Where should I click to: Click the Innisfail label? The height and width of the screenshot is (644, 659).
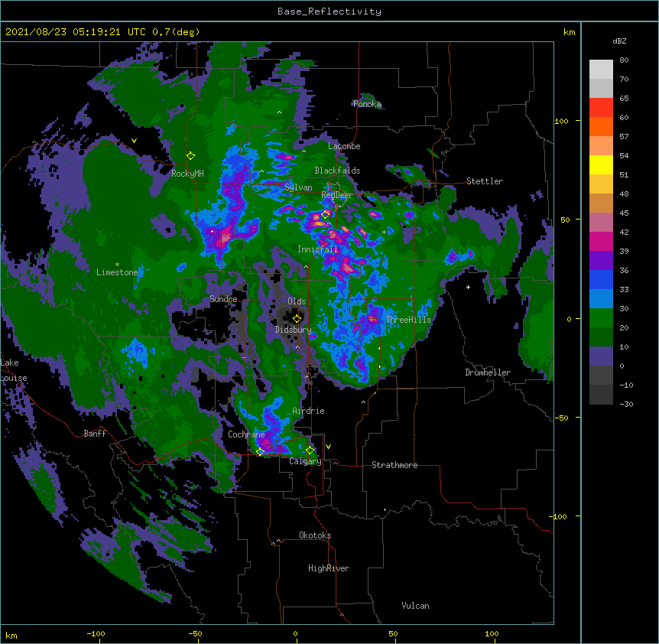tap(317, 249)
